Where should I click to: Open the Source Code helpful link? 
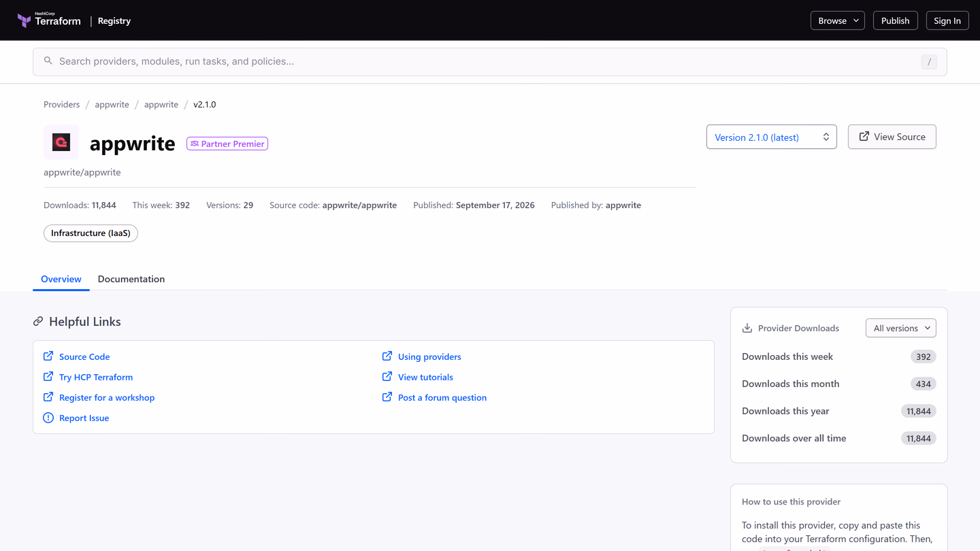tap(84, 356)
